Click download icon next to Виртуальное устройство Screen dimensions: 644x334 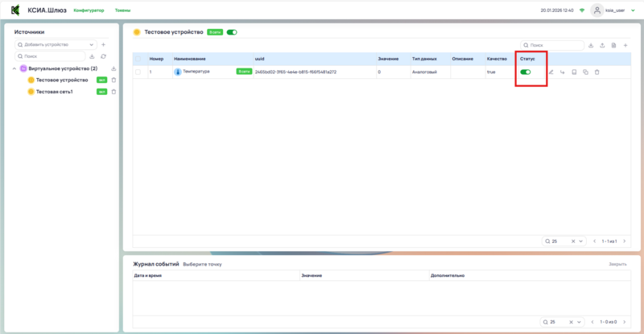click(x=114, y=68)
